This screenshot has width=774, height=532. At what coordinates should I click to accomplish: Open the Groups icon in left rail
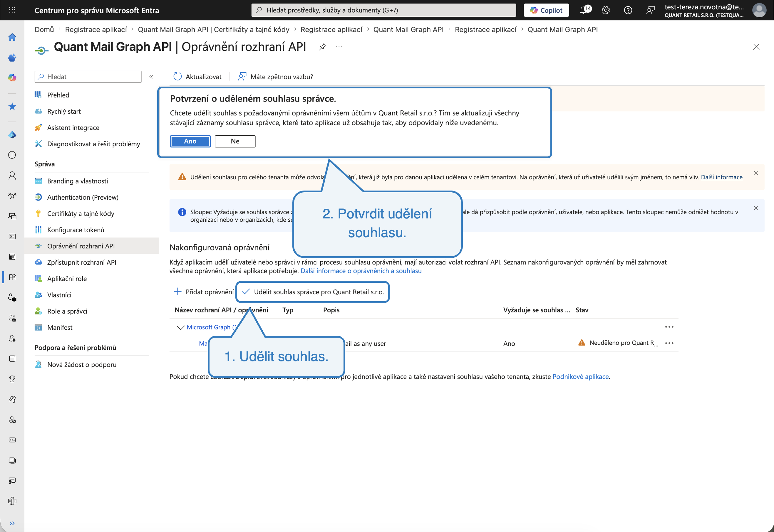[12, 196]
